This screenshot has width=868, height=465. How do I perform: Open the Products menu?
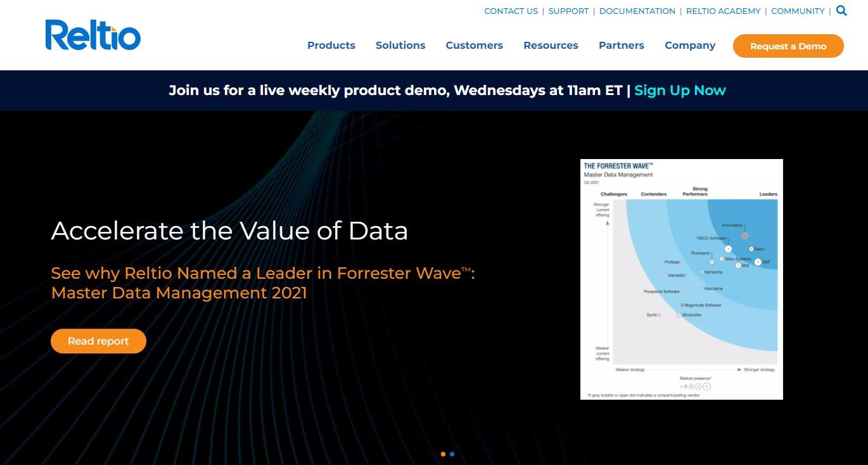[x=331, y=46]
